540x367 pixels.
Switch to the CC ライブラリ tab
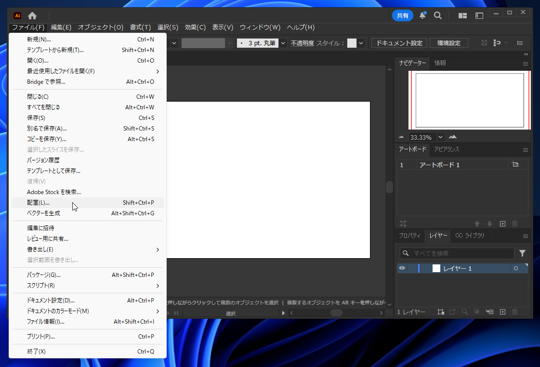tap(470, 236)
